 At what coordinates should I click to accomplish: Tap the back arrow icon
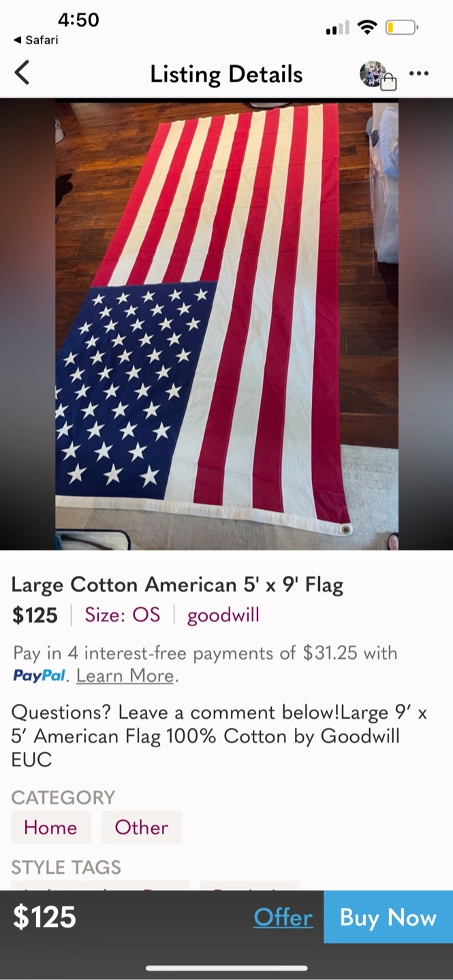tap(22, 72)
